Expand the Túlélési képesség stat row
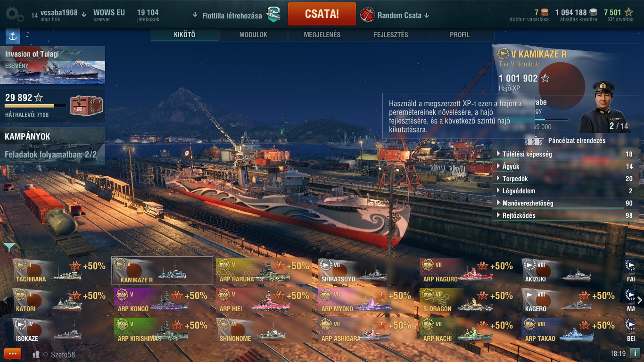 click(x=566, y=154)
